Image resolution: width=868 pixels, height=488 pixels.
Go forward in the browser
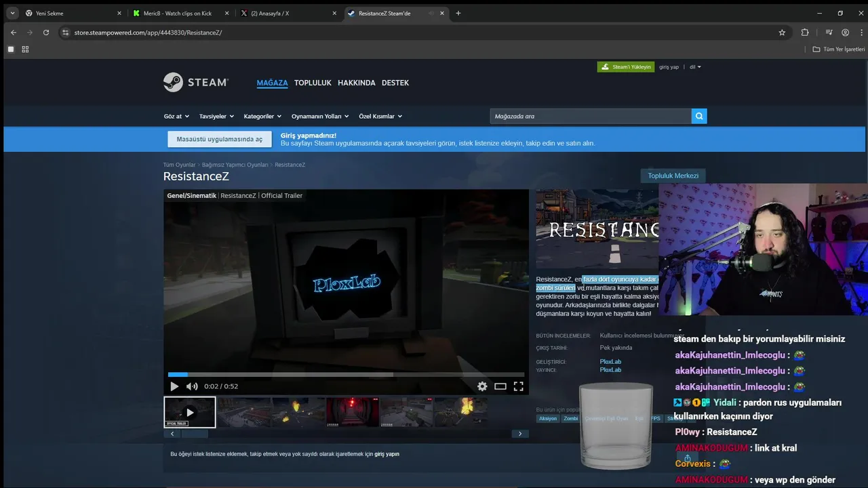29,33
